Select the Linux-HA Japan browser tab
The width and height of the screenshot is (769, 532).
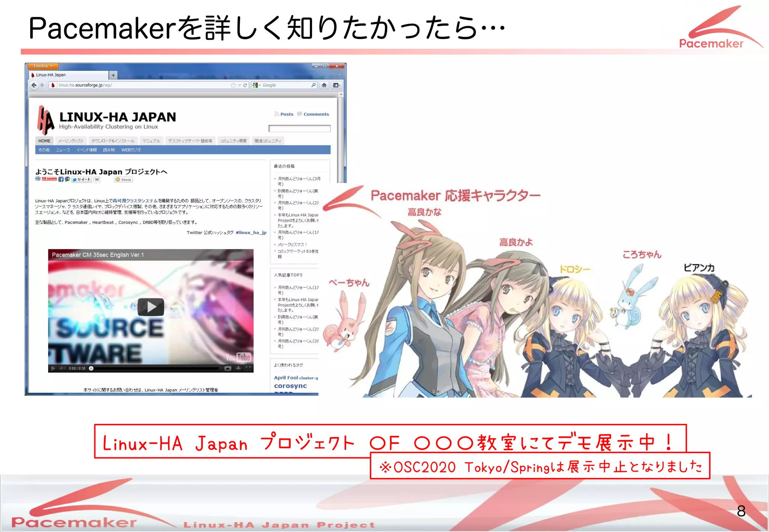(69, 75)
